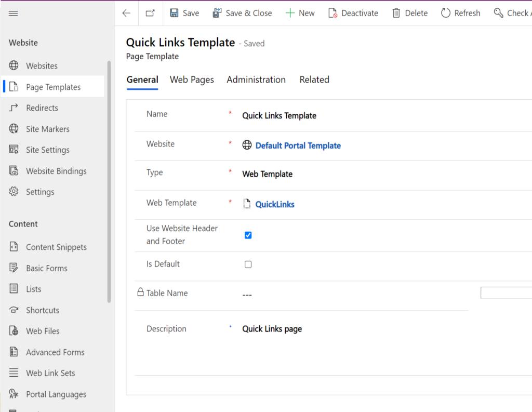Open the Default Portal Template link
This screenshot has height=412, width=532.
[298, 145]
